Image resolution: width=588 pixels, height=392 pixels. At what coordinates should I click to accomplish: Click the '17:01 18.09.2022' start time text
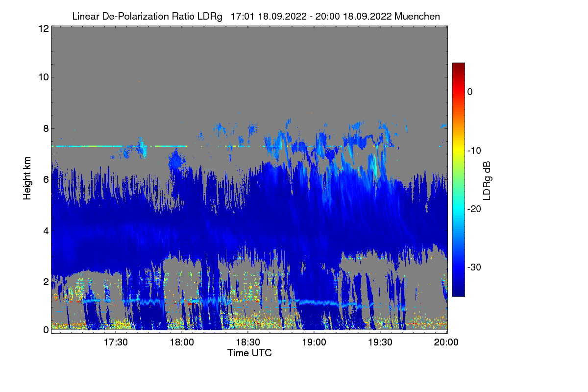[x=267, y=16]
